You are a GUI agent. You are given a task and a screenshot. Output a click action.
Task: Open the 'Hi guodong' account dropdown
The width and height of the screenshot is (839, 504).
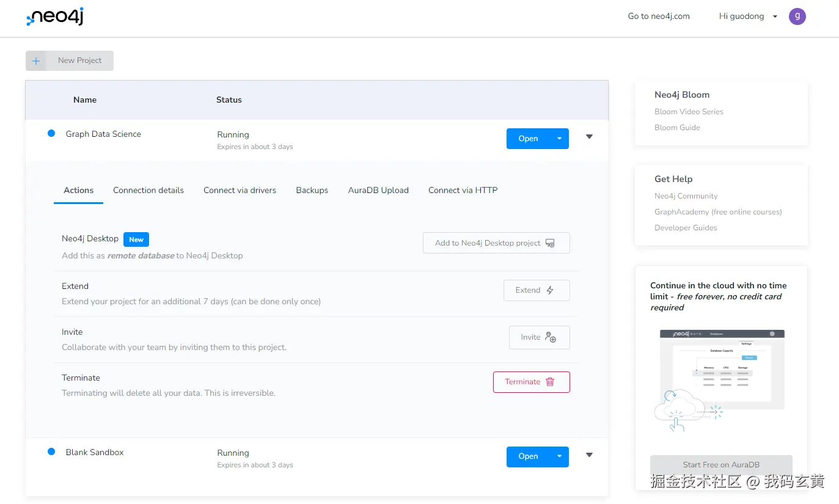click(748, 16)
